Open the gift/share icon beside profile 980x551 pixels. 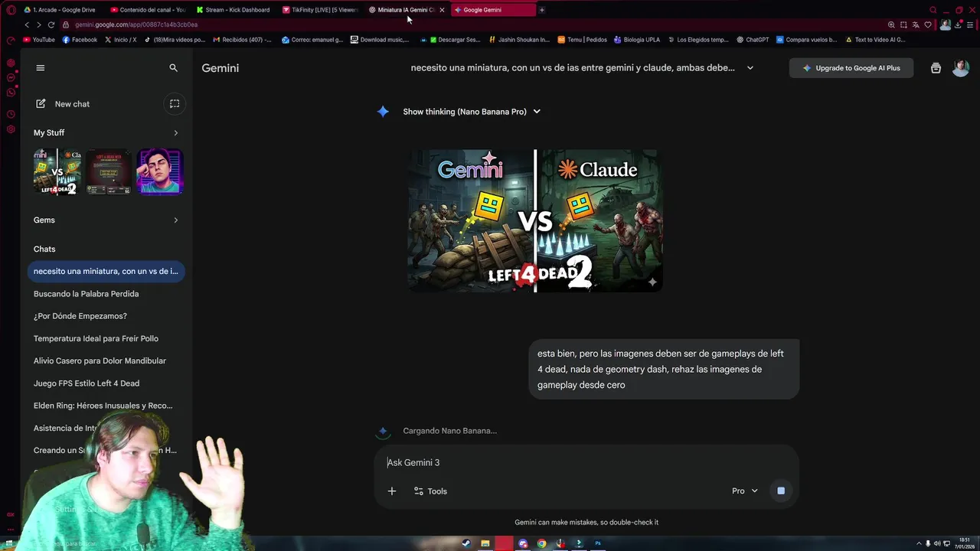tap(936, 68)
